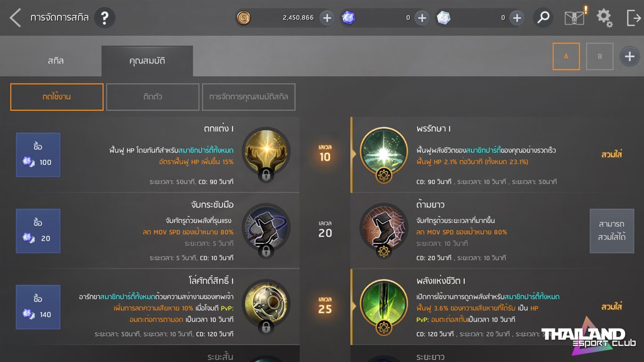Open the คุณสมบัติ tab
The image size is (644, 362).
click(x=147, y=61)
